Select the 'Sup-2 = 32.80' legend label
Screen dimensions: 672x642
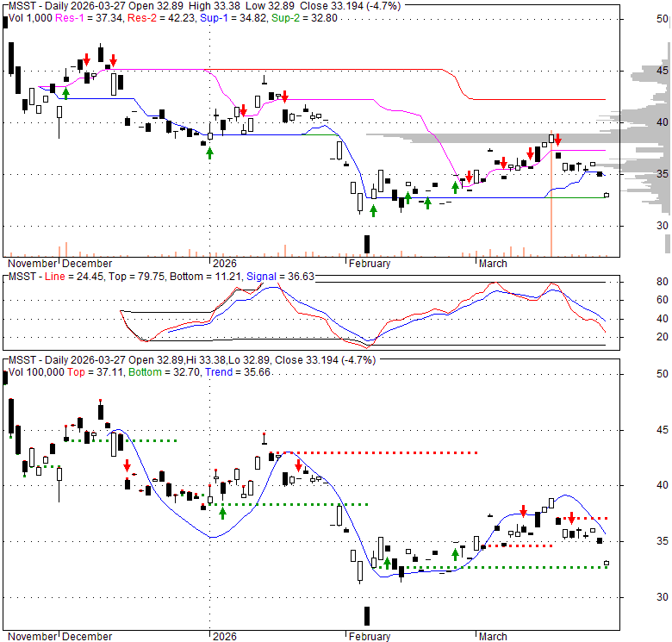tap(305, 18)
